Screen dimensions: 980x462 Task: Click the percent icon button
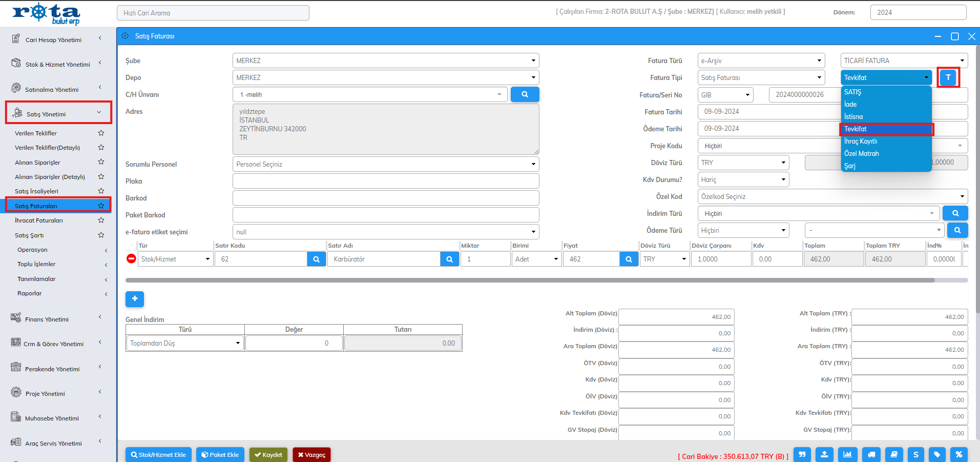coord(958,454)
